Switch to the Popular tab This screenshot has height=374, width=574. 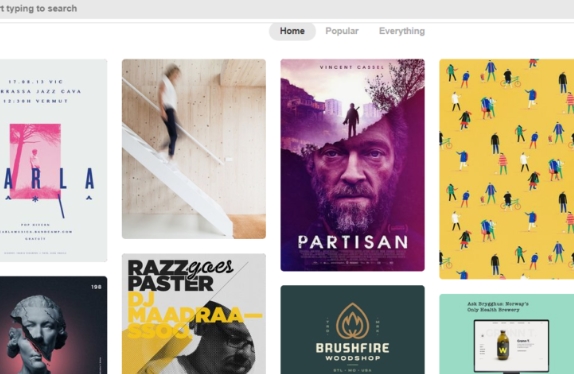pyautogui.click(x=342, y=31)
